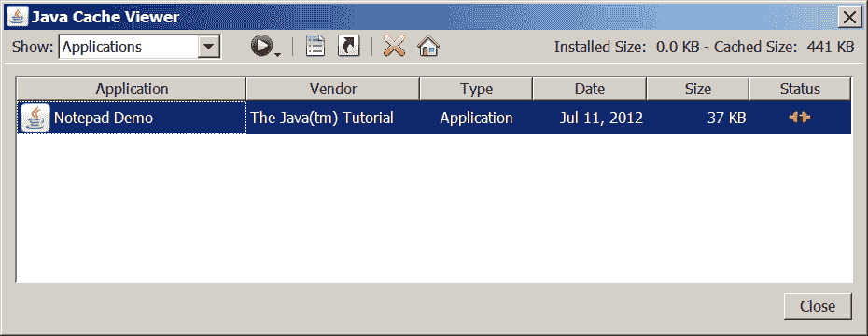The width and height of the screenshot is (868, 336).
Task: Show the JNLP file icon
Action: [315, 47]
